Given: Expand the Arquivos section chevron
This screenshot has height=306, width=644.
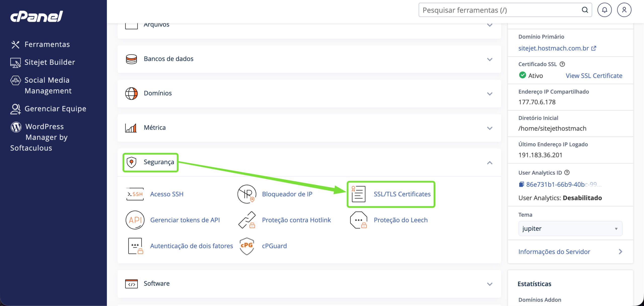Looking at the screenshot, I should (x=490, y=25).
